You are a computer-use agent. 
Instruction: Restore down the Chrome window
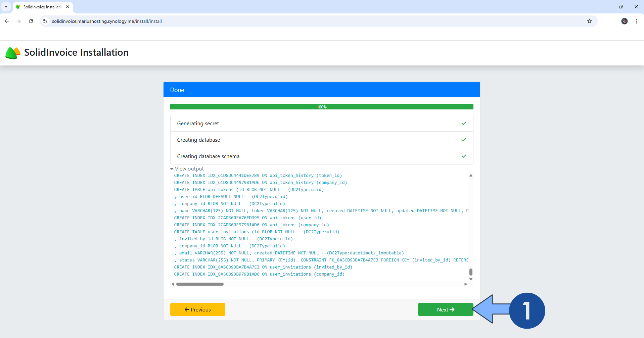621,7
